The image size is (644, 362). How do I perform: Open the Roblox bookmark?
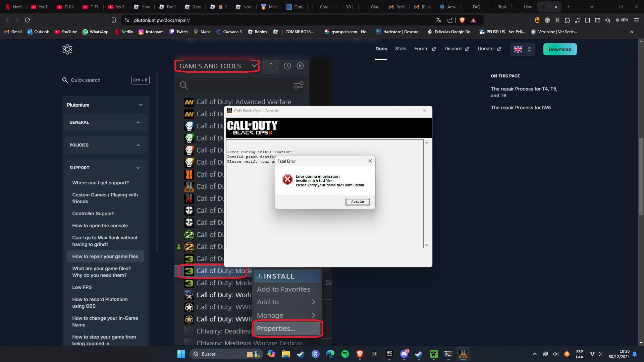tap(257, 32)
